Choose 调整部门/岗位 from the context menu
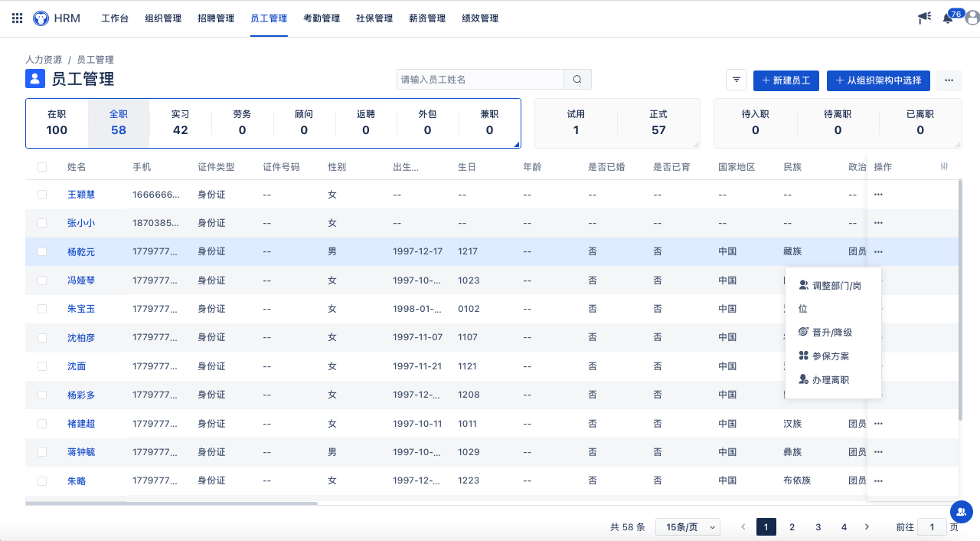 [833, 297]
